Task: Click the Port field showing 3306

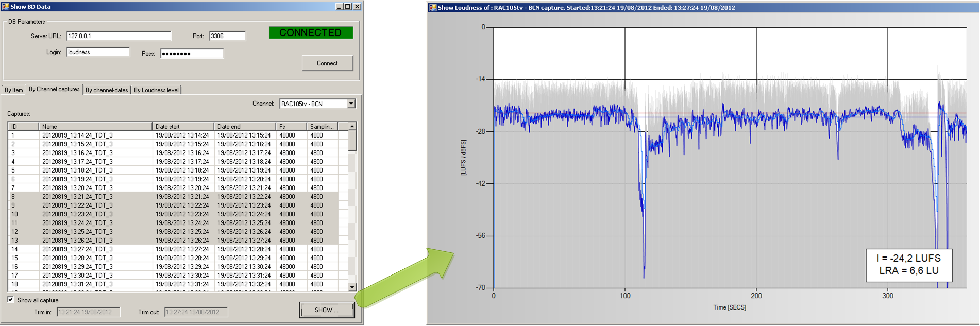Action: (x=227, y=36)
